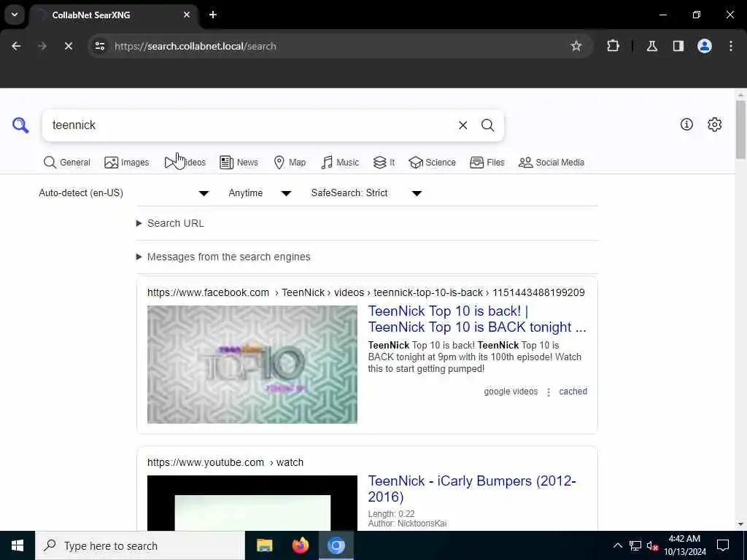Open SearXNG preferences gear
Image resolution: width=747 pixels, height=560 pixels.
point(715,124)
